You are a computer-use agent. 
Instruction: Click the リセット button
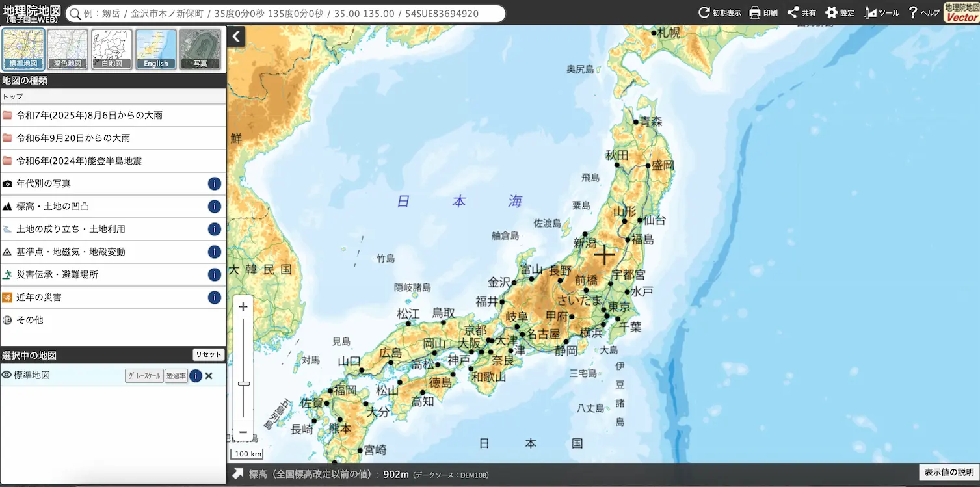tap(208, 354)
